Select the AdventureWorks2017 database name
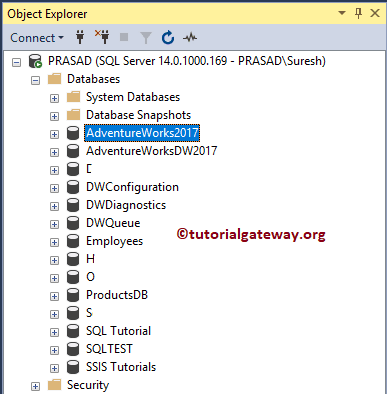 click(142, 133)
